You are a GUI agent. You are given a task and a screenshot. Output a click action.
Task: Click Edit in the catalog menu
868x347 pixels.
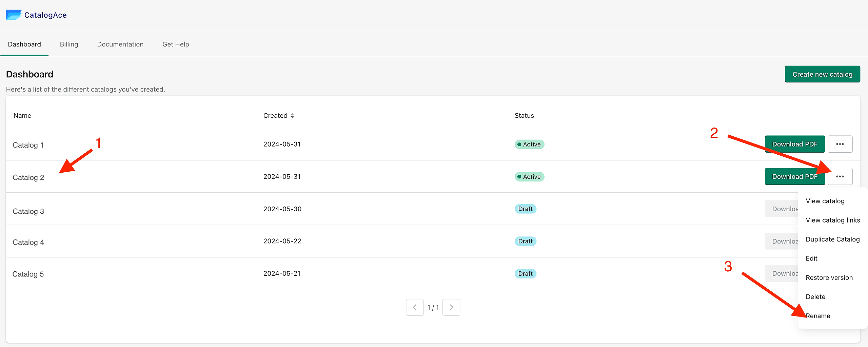click(811, 258)
